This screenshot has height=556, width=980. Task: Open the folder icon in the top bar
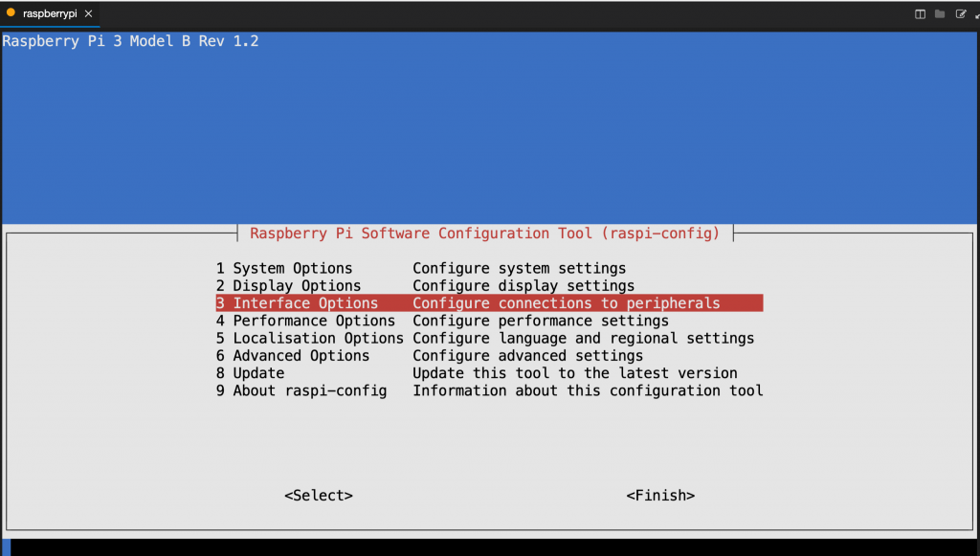pyautogui.click(x=940, y=13)
